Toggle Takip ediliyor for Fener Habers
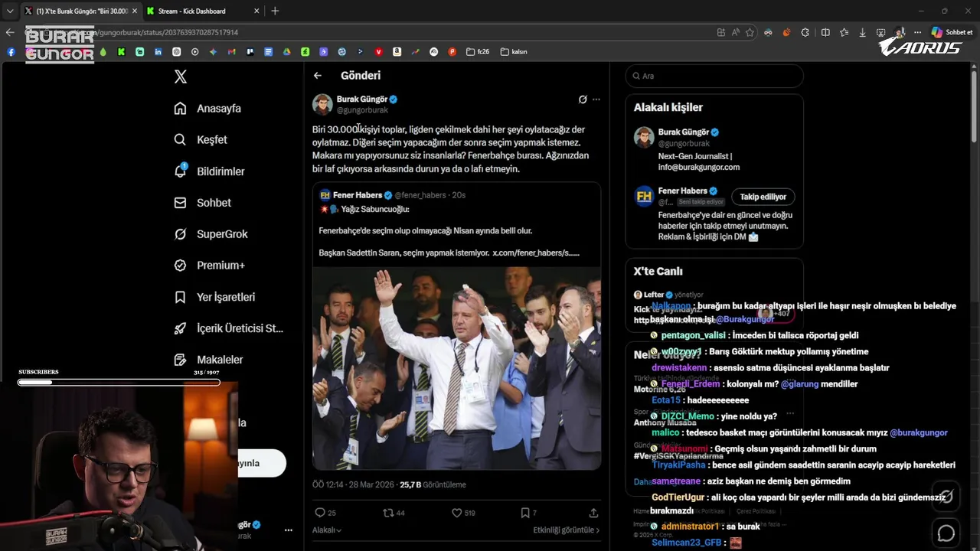The width and height of the screenshot is (980, 551). point(763,197)
